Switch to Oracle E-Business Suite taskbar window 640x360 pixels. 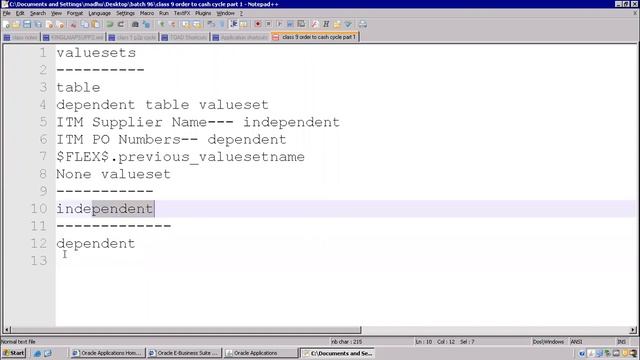click(184, 353)
